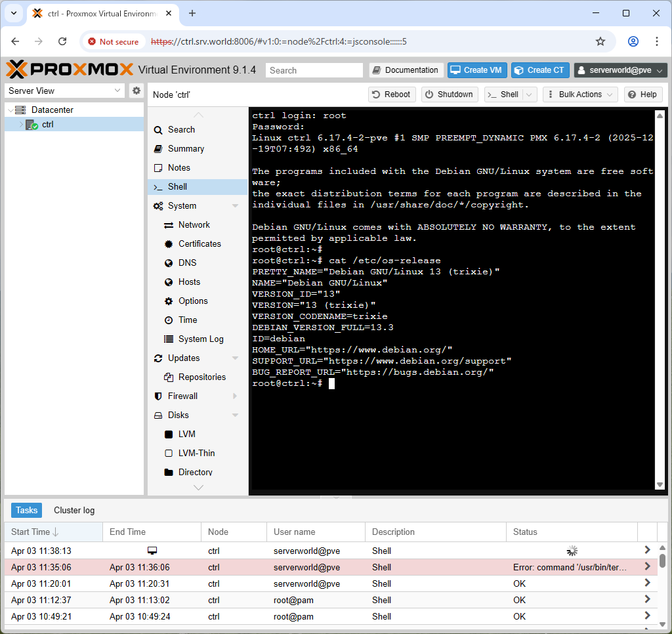Viewport: 672px width, 634px height.
Task: Switch to the Cluster log tab
Action: click(x=74, y=510)
